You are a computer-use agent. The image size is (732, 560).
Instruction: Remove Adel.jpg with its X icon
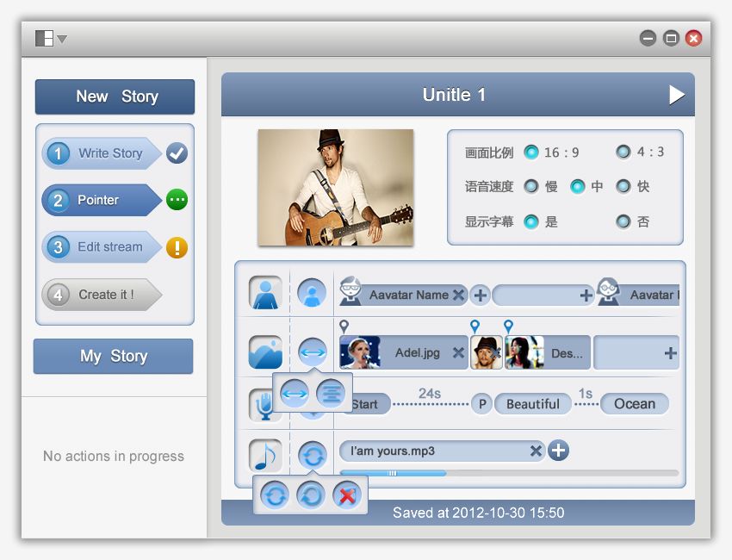pos(458,352)
